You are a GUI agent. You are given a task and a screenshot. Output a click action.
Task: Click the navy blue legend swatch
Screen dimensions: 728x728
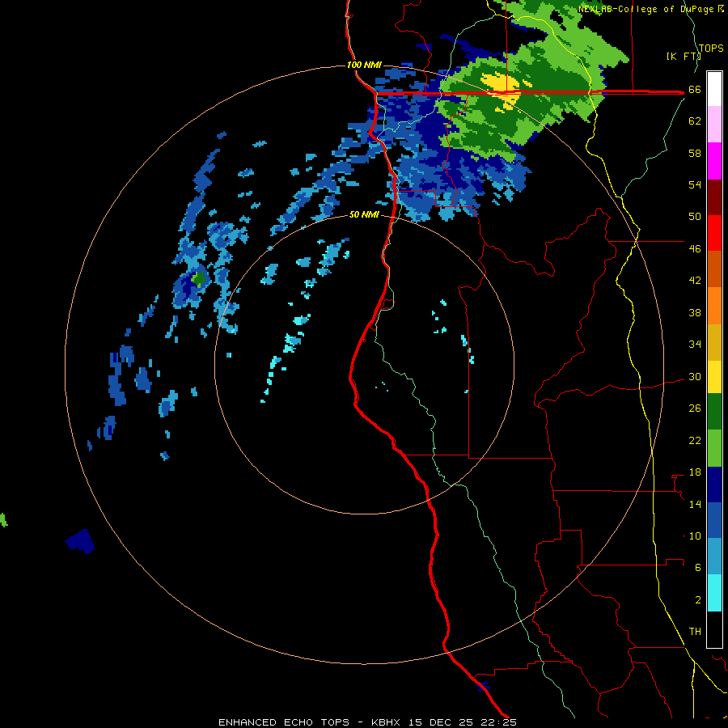click(714, 484)
